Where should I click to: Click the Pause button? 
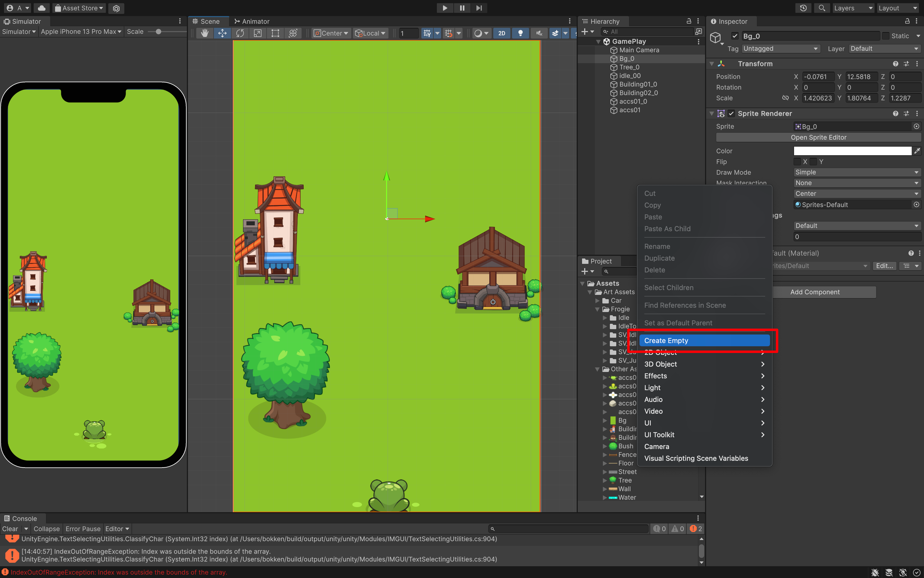click(462, 8)
